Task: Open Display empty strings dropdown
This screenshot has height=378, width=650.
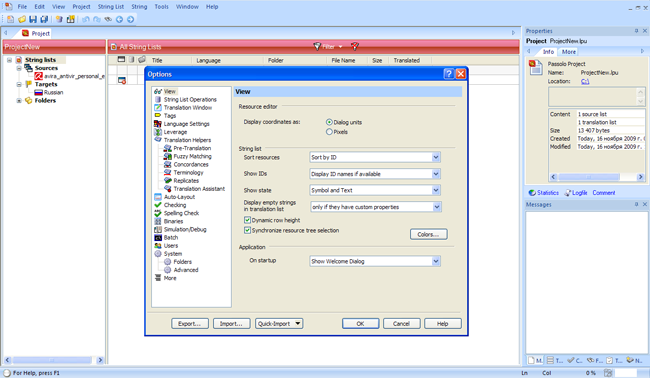Action: coord(437,207)
